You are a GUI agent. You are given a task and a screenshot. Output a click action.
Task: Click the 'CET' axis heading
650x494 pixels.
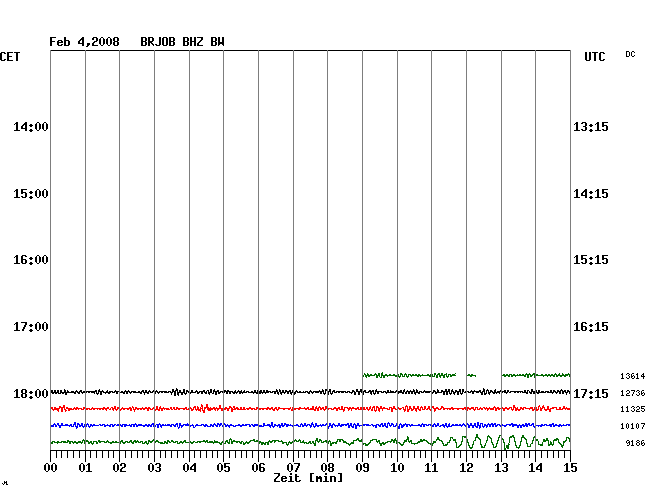click(x=10, y=57)
